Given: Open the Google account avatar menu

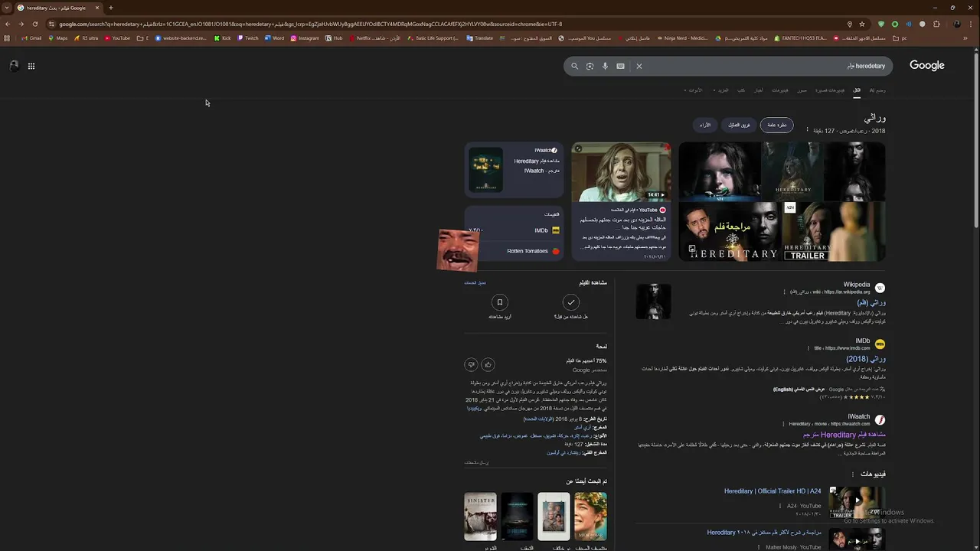Looking at the screenshot, I should pyautogui.click(x=14, y=66).
